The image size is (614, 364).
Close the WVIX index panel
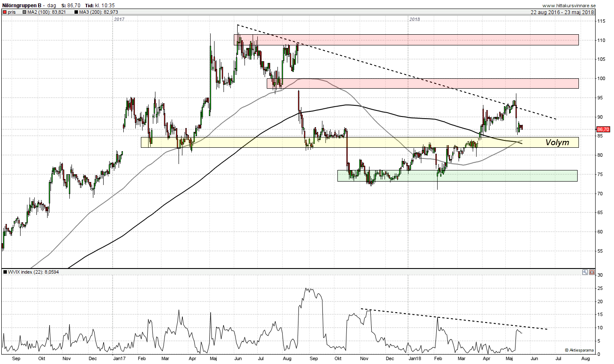pyautogui.click(x=592, y=272)
